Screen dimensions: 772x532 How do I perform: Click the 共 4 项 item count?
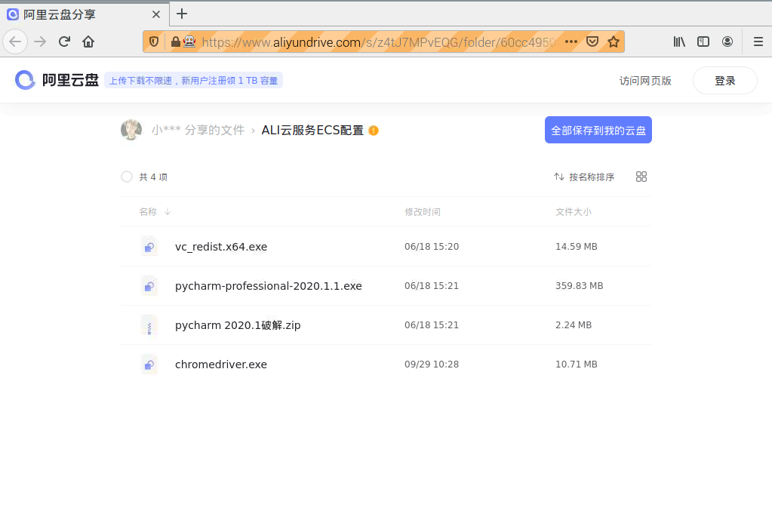click(x=153, y=177)
